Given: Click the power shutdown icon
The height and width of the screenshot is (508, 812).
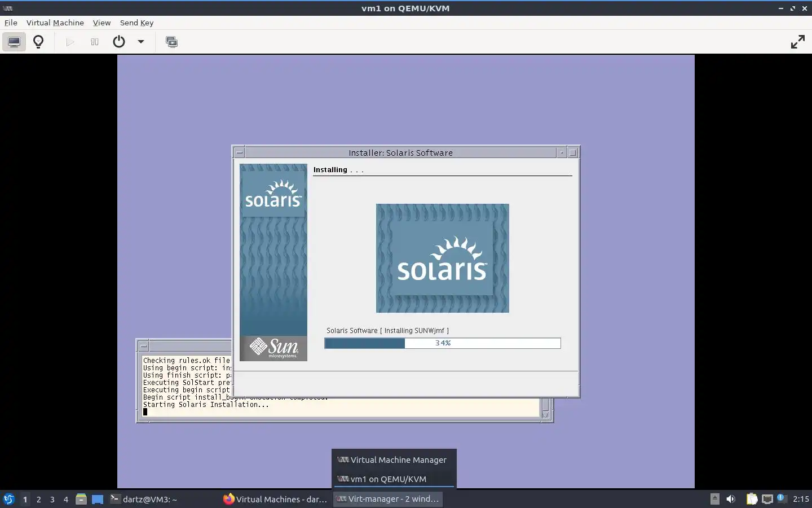Looking at the screenshot, I should point(119,42).
